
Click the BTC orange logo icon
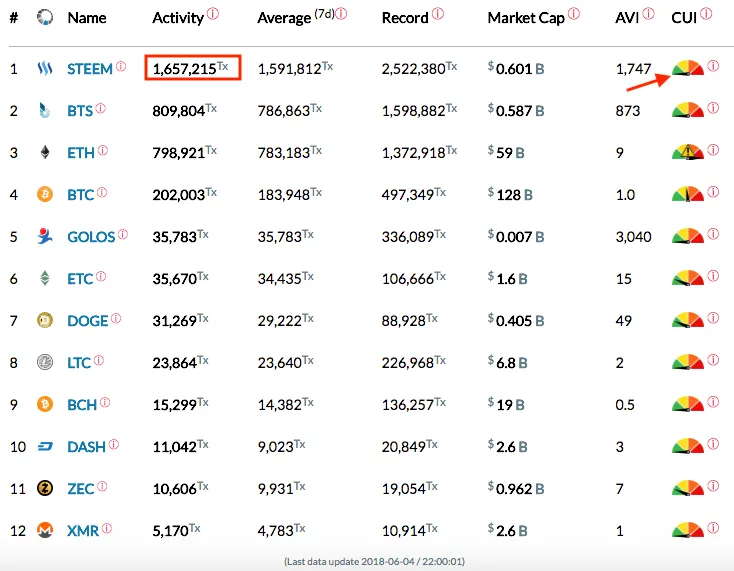tap(45, 194)
